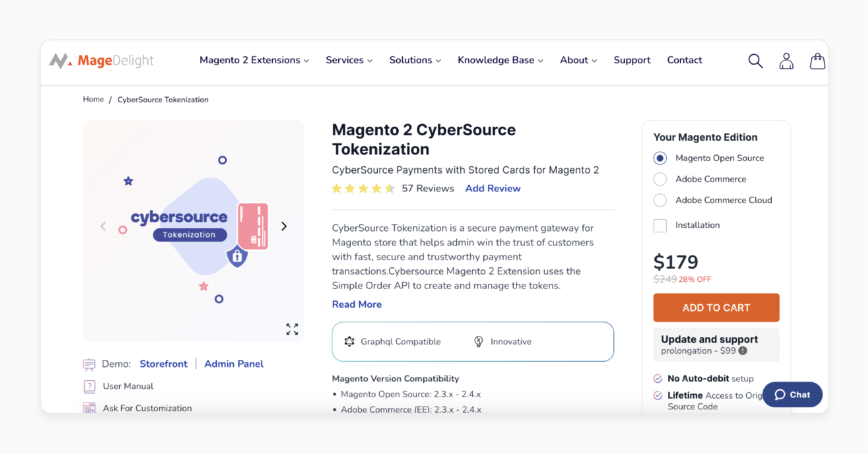
Task: Click the 28% OFF label
Action: (695, 279)
